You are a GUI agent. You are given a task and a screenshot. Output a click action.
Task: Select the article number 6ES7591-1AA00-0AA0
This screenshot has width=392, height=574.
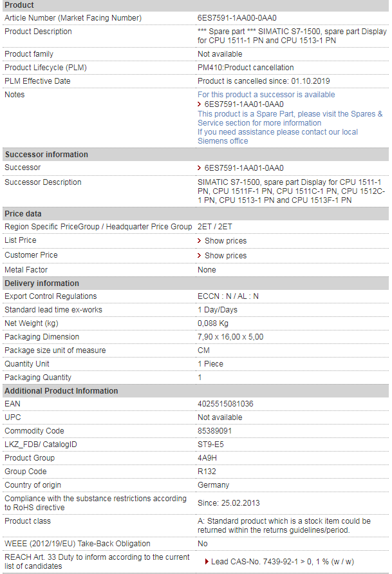tap(237, 18)
